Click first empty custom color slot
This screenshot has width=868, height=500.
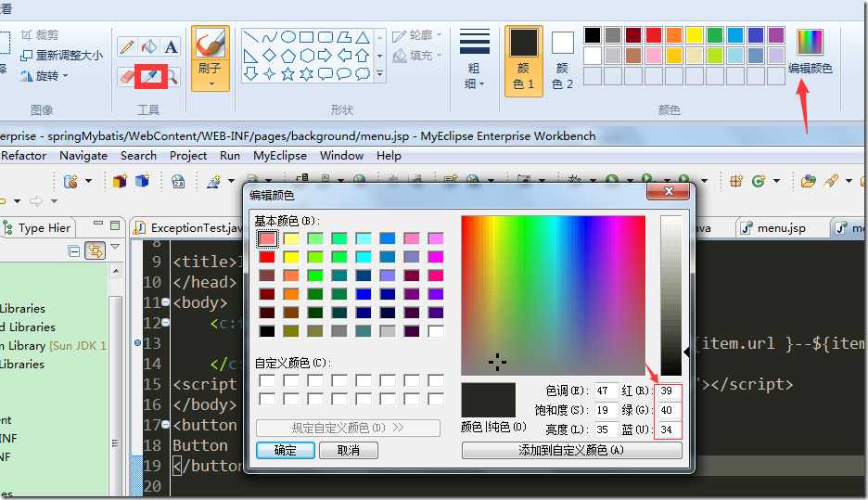(267, 380)
